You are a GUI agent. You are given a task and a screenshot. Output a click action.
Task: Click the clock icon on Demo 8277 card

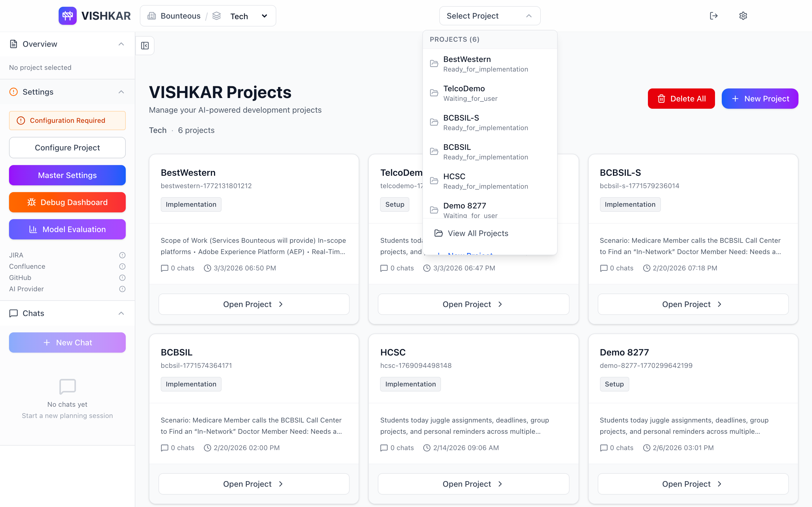pyautogui.click(x=646, y=448)
